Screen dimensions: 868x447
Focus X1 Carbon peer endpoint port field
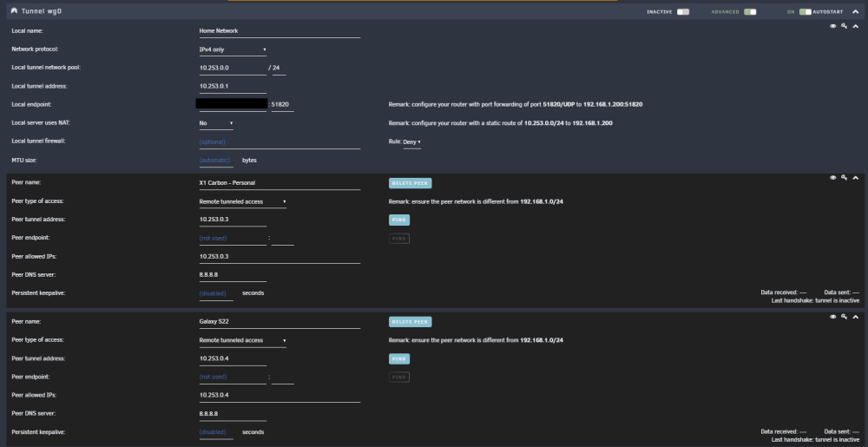[x=282, y=239]
